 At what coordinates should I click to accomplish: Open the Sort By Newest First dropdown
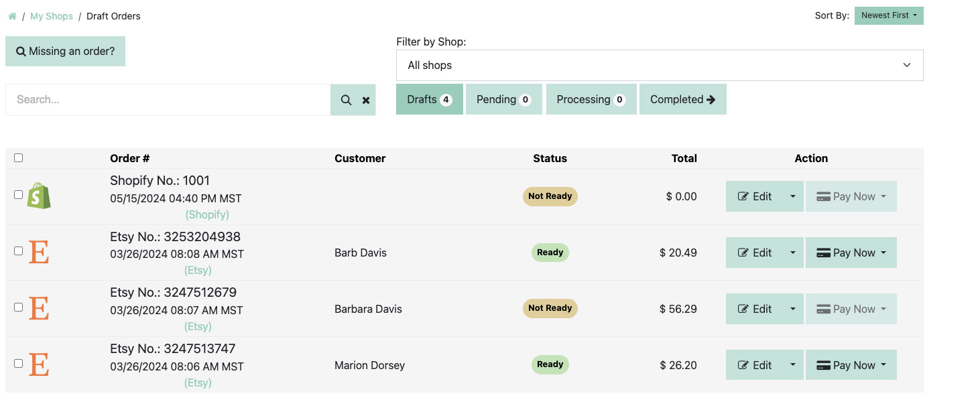pyautogui.click(x=889, y=15)
